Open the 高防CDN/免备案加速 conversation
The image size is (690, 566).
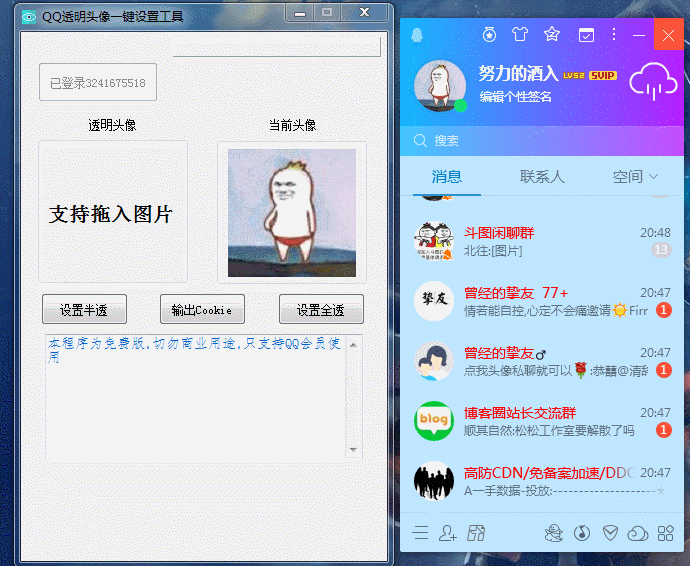tap(542, 481)
